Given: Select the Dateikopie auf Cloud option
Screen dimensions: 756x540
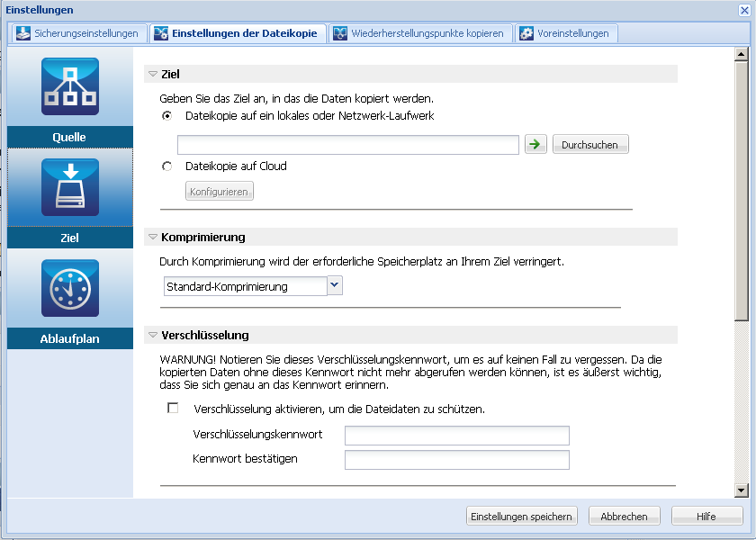Looking at the screenshot, I should (166, 166).
